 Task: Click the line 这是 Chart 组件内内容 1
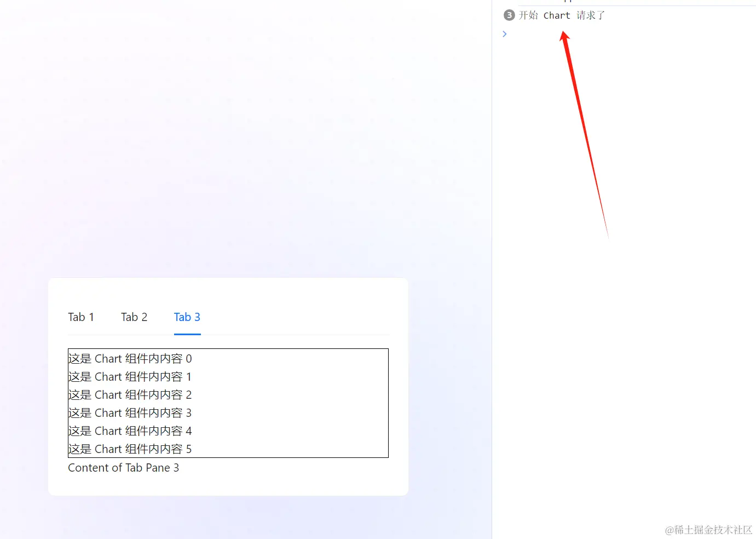pyautogui.click(x=130, y=377)
